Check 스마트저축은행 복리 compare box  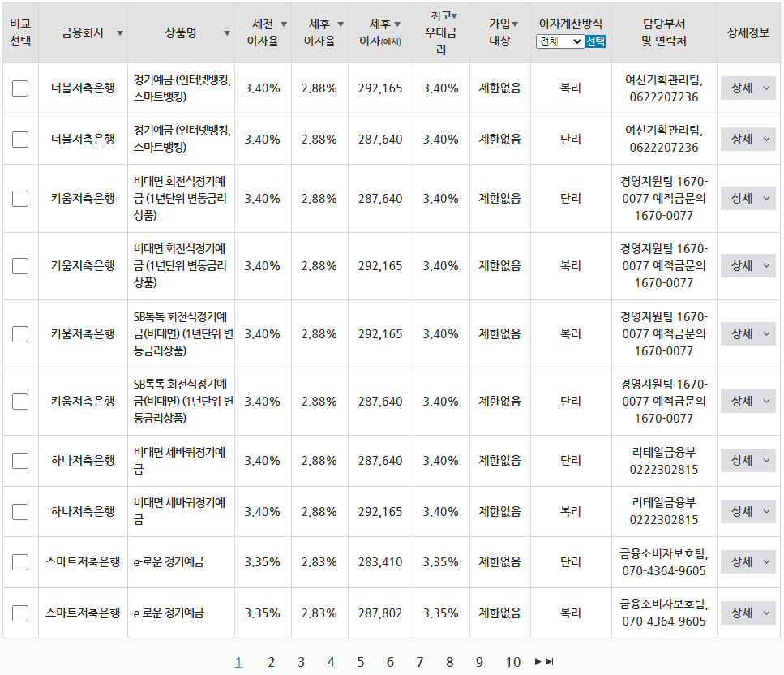(x=20, y=613)
